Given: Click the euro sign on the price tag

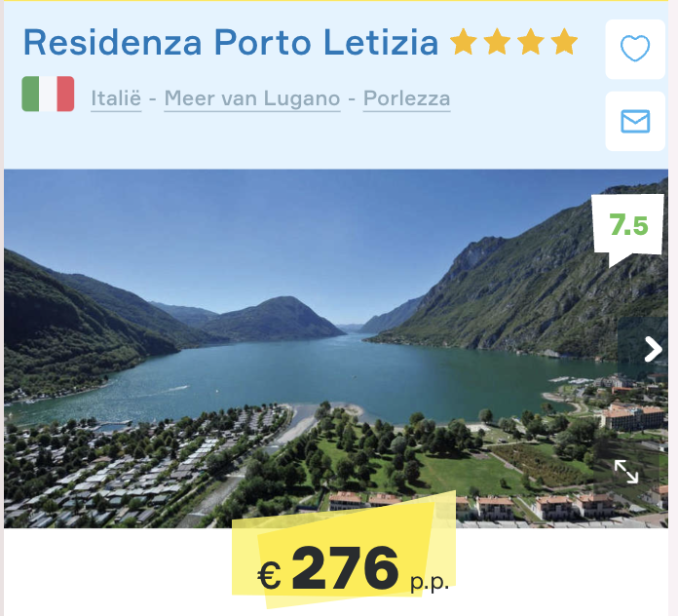Looking at the screenshot, I should [x=270, y=576].
